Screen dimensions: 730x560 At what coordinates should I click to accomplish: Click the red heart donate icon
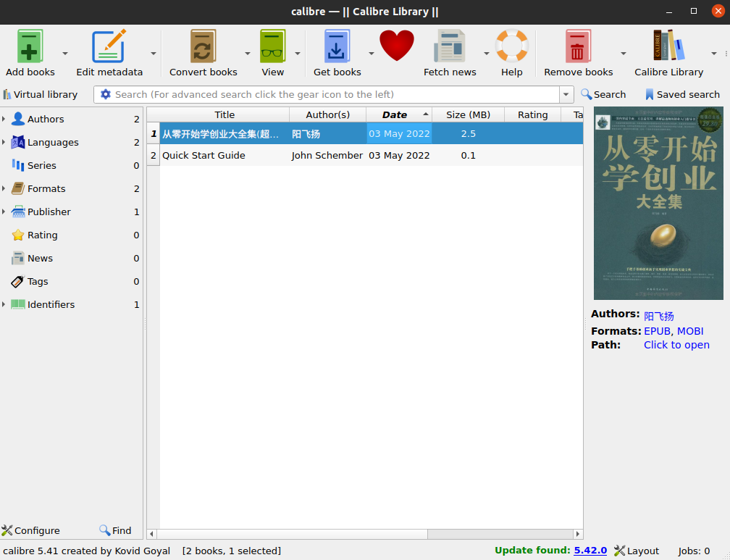pos(397,45)
